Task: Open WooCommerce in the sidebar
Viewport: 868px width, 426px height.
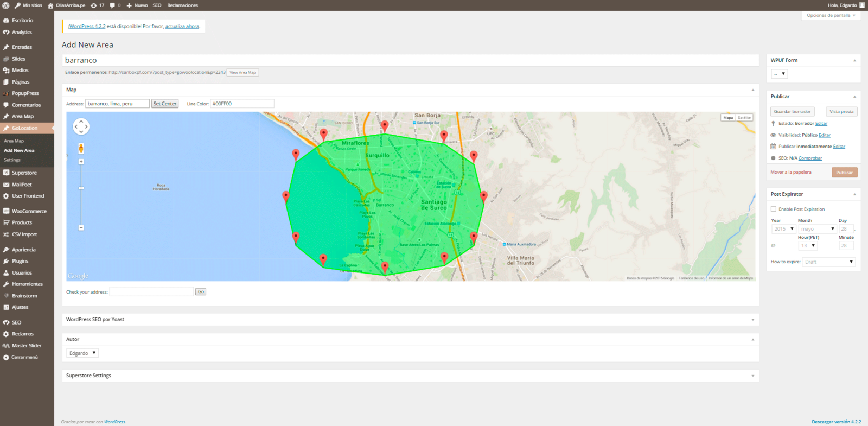Action: pyautogui.click(x=29, y=211)
